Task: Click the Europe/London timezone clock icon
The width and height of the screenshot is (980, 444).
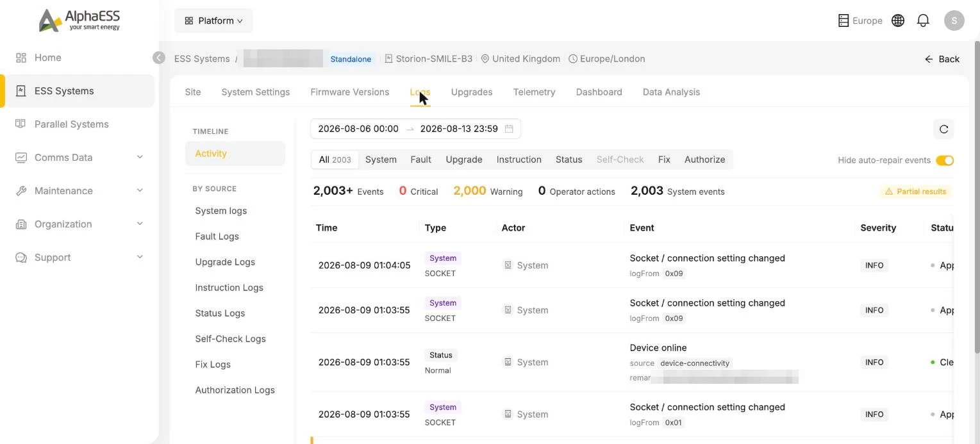Action: pos(573,59)
